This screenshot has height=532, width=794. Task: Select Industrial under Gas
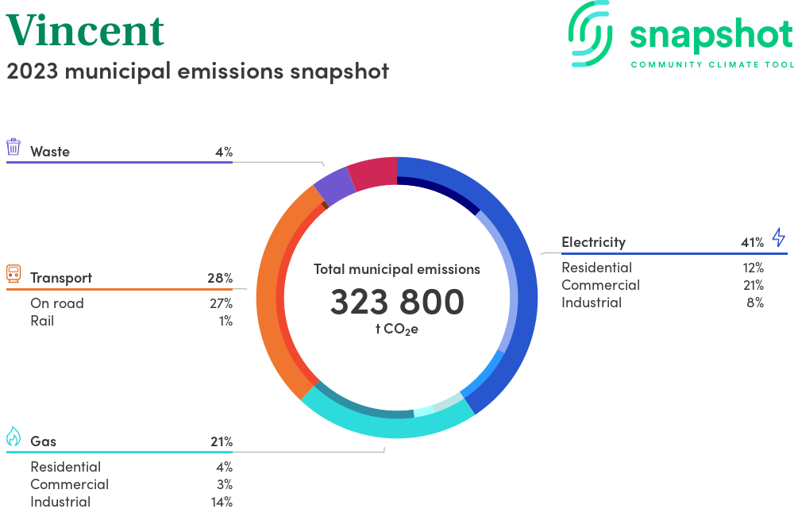coord(60,502)
